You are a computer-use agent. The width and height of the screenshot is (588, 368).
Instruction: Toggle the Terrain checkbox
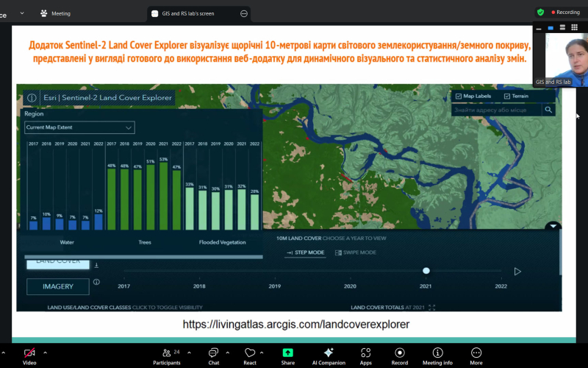pyautogui.click(x=507, y=96)
